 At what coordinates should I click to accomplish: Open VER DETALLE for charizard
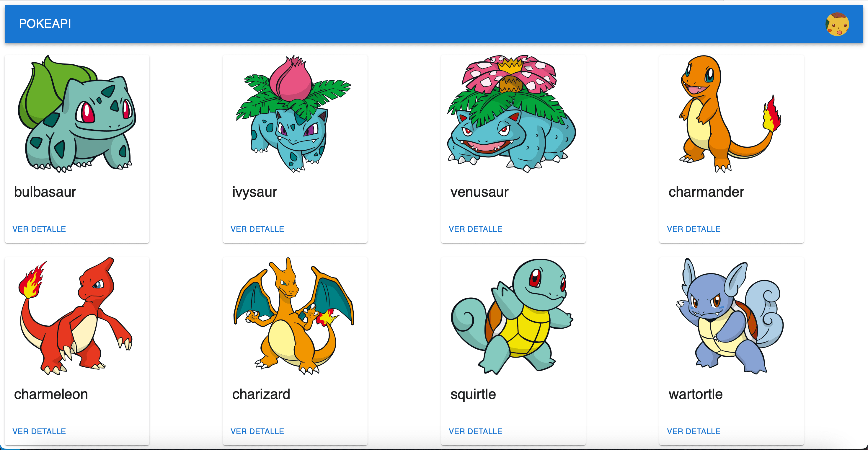coord(257,431)
